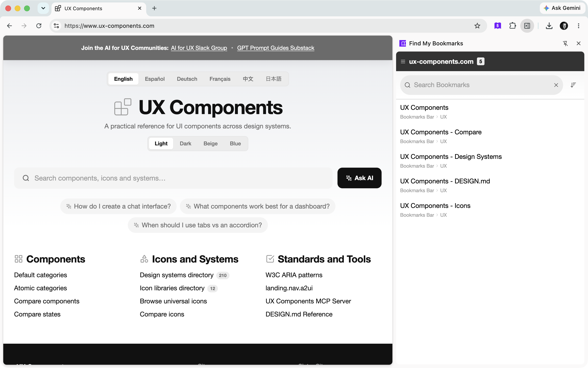The image size is (588, 368).
Task: Unpin the Find My Bookmarks side panel
Action: click(x=565, y=43)
